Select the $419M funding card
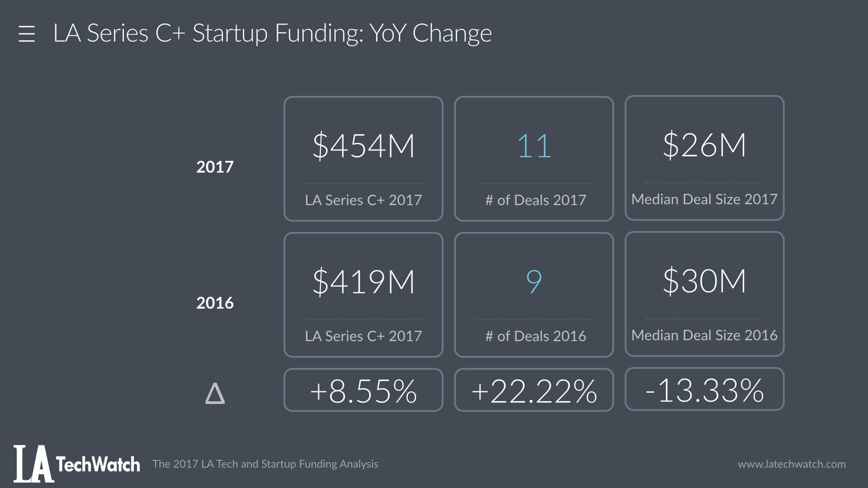 click(363, 295)
